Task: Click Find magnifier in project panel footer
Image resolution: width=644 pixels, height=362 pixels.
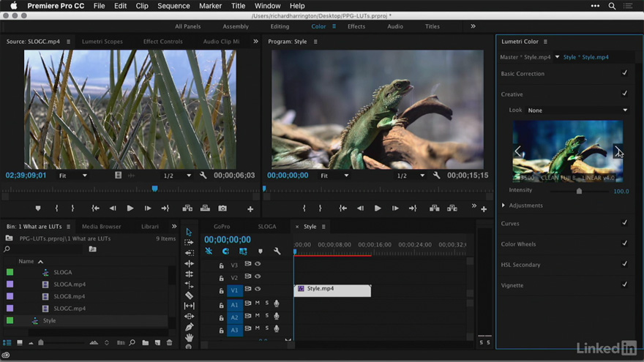Action: point(132,343)
